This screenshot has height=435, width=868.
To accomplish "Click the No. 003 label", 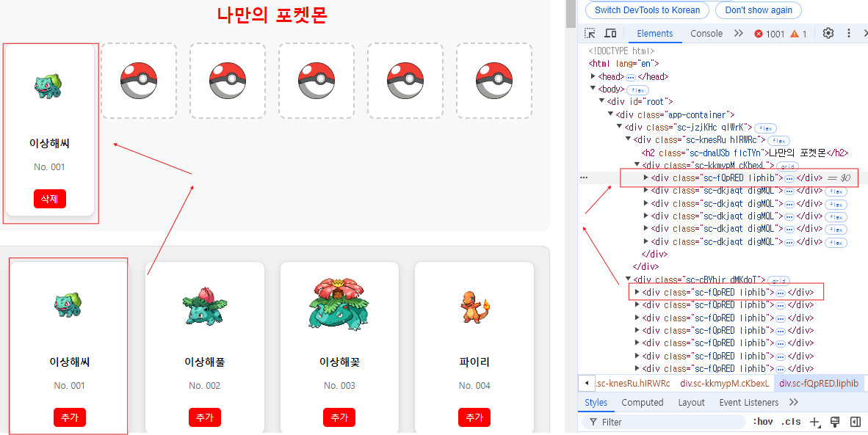I will tap(339, 385).
